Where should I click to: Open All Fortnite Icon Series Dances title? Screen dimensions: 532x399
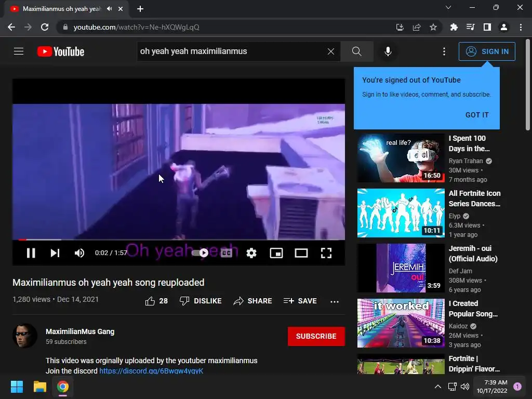(x=474, y=198)
